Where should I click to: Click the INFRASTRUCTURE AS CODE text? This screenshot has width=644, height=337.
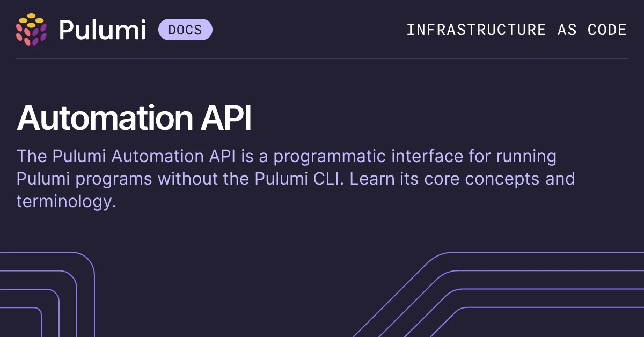coord(516,30)
